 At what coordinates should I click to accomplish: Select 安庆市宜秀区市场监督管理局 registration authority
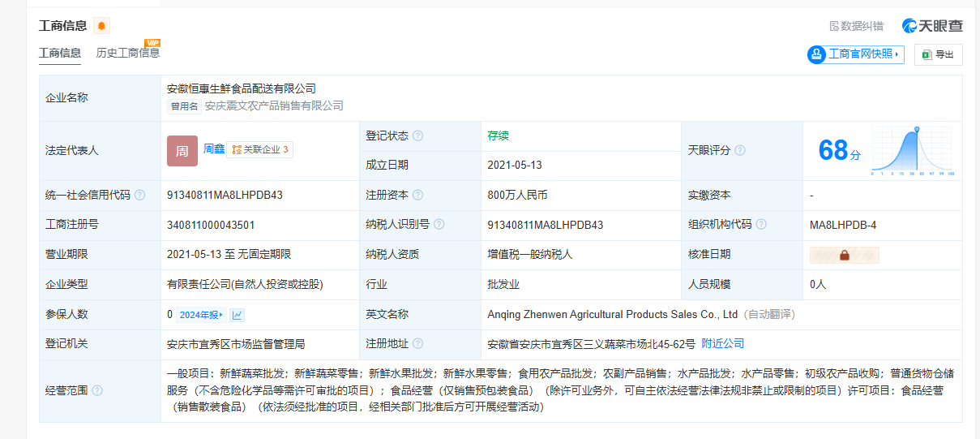coord(236,344)
